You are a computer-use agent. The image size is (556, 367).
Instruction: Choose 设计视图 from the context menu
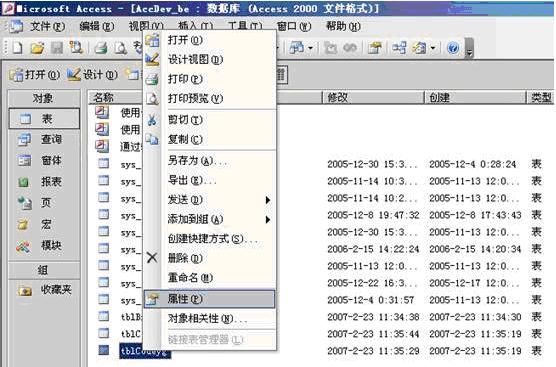point(209,59)
